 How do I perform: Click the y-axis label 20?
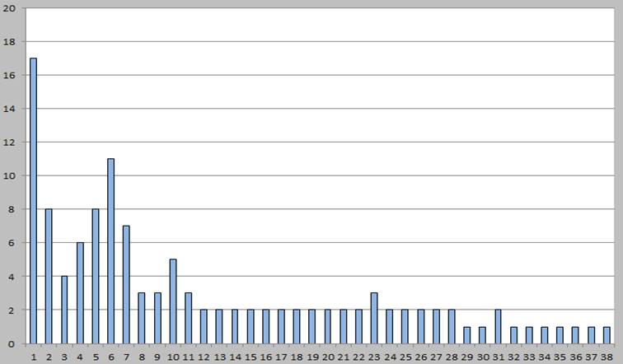click(10, 7)
